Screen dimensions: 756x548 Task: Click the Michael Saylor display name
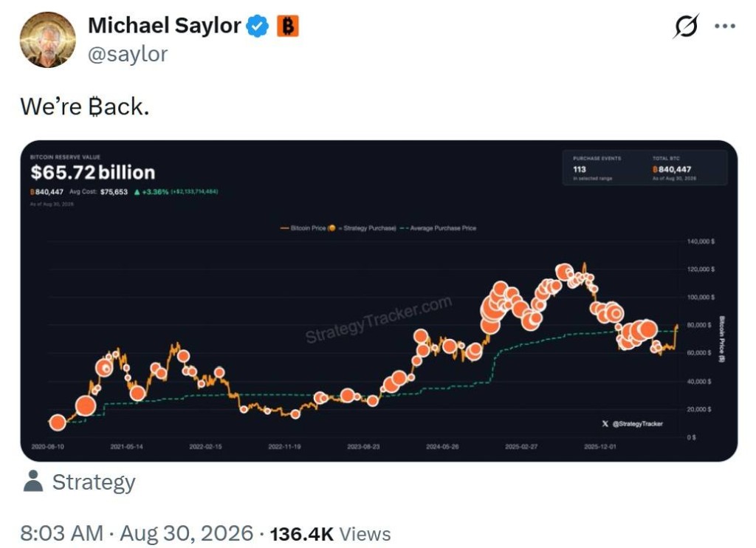pos(165,26)
